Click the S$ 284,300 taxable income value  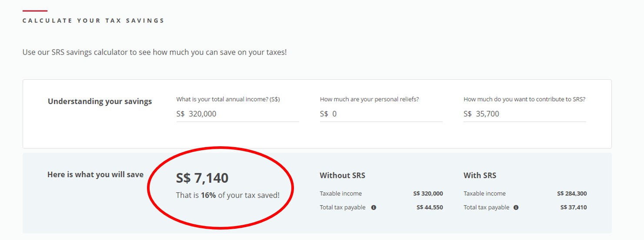click(x=571, y=194)
